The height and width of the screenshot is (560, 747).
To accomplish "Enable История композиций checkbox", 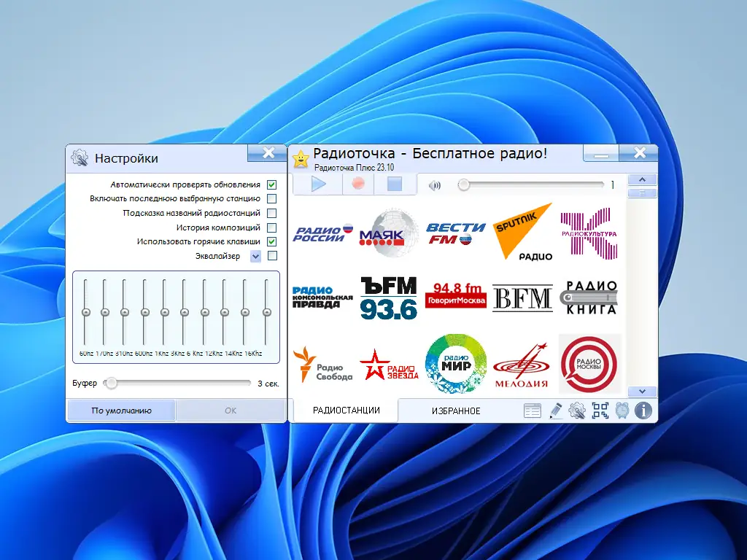I will click(x=271, y=227).
